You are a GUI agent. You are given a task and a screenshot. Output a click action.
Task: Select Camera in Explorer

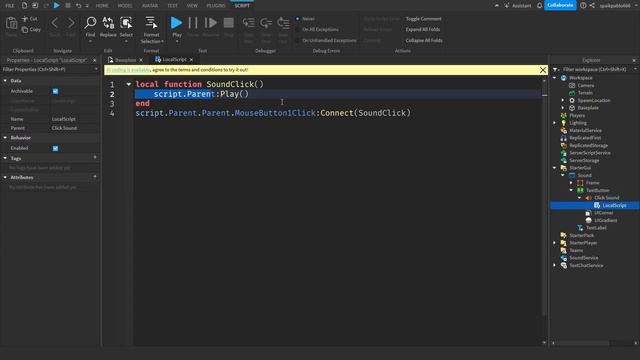click(x=586, y=85)
